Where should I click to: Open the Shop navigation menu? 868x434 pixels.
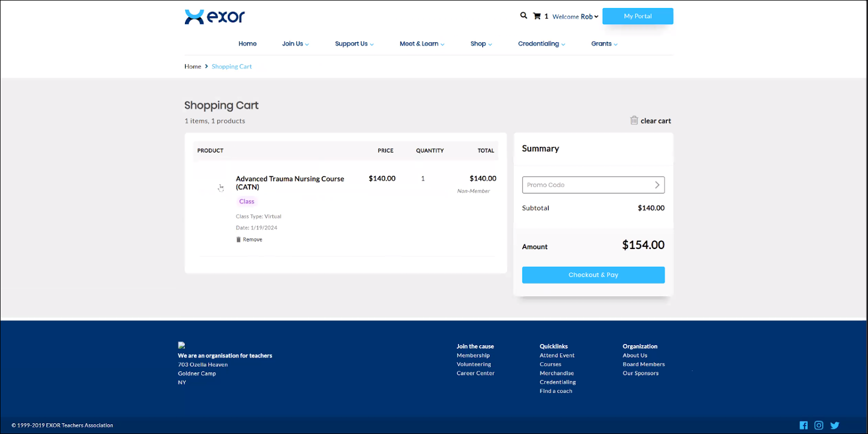tap(481, 44)
